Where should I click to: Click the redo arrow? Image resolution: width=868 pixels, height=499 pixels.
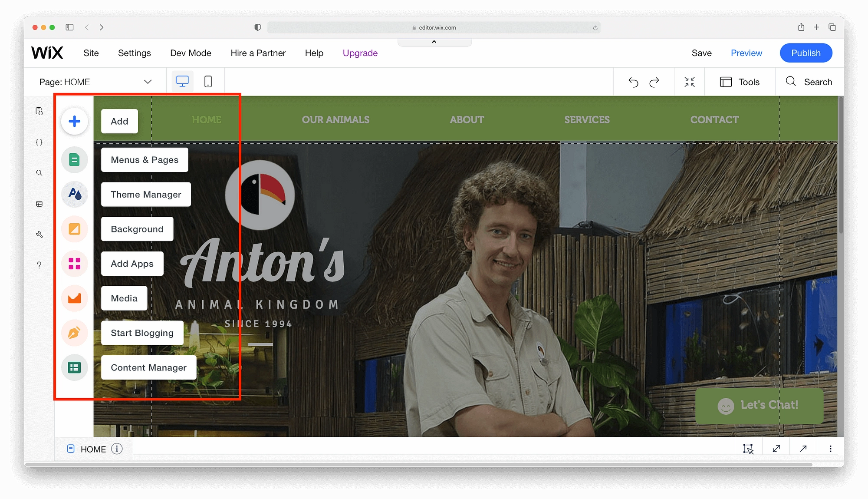tap(654, 82)
